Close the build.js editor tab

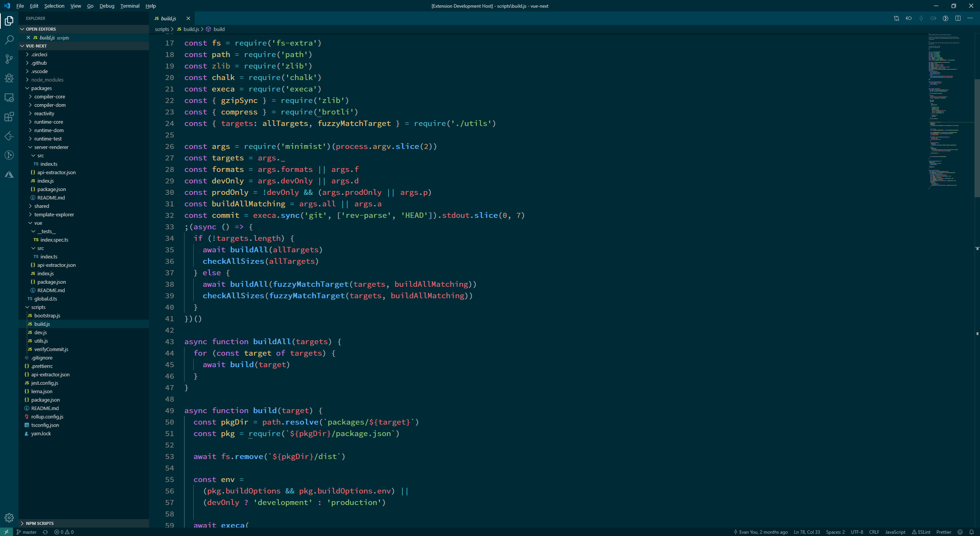[x=188, y=18]
